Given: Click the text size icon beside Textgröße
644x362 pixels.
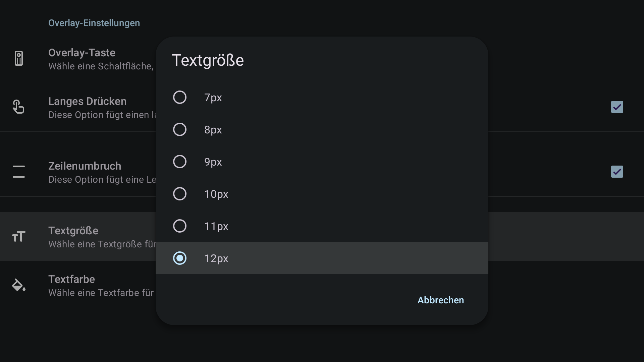Looking at the screenshot, I should pyautogui.click(x=19, y=236).
